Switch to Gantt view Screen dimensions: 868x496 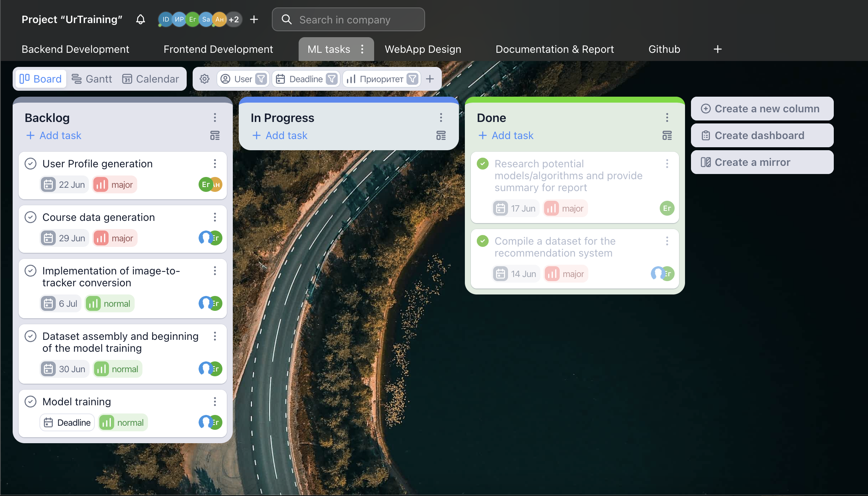point(92,79)
